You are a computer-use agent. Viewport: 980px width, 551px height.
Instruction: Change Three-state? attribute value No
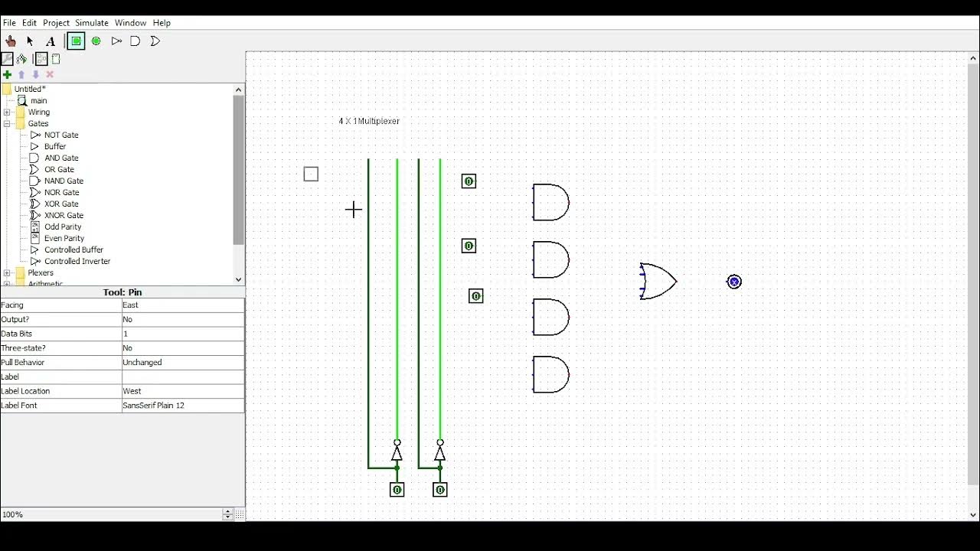click(183, 348)
